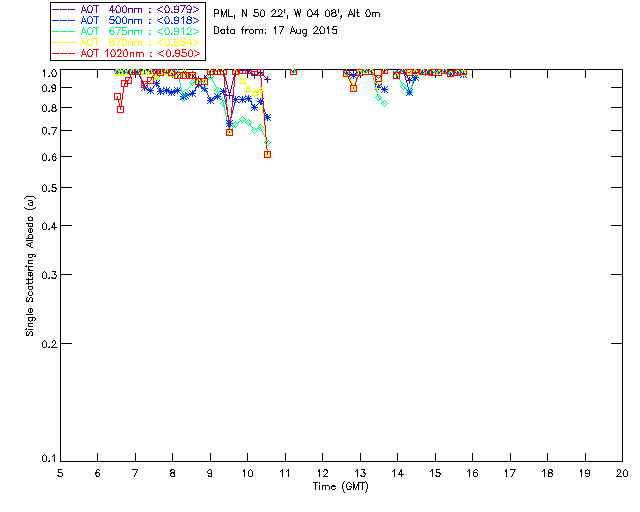
Task: Click the y-axis tick label "1.0"
Action: [x=49, y=73]
